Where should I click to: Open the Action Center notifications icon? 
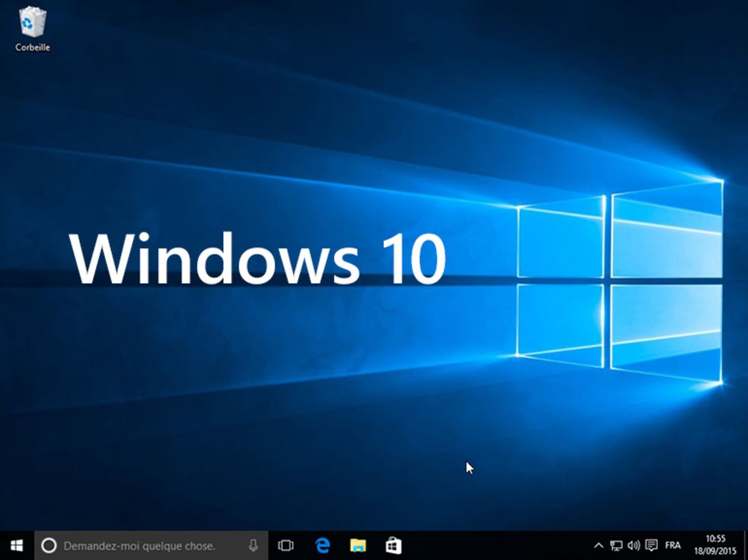[x=651, y=546]
